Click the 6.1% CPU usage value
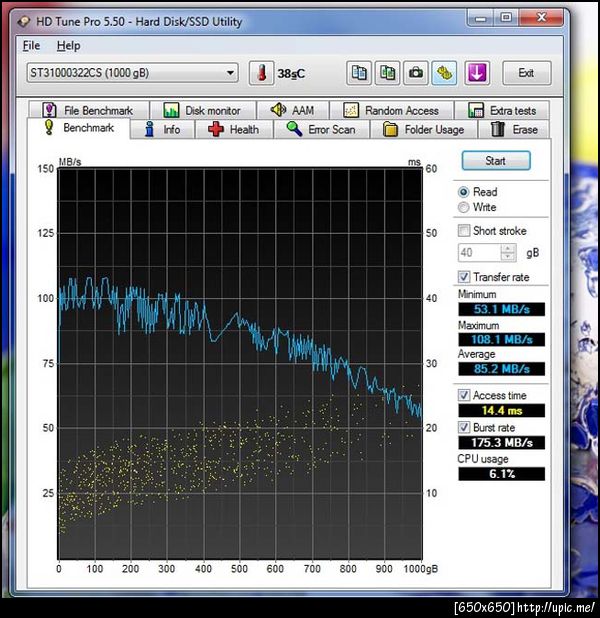 pos(501,473)
